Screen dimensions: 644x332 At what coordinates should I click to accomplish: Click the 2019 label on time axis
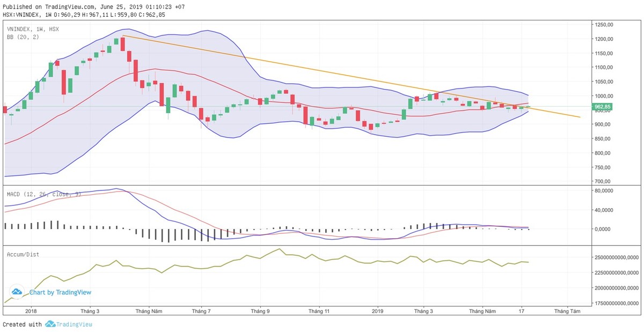pos(378,311)
